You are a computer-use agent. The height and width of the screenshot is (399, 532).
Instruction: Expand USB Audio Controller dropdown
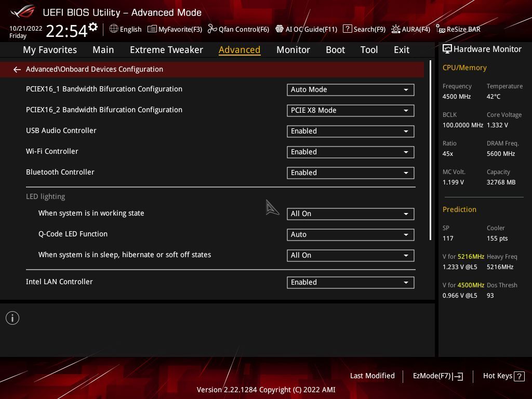point(351,131)
